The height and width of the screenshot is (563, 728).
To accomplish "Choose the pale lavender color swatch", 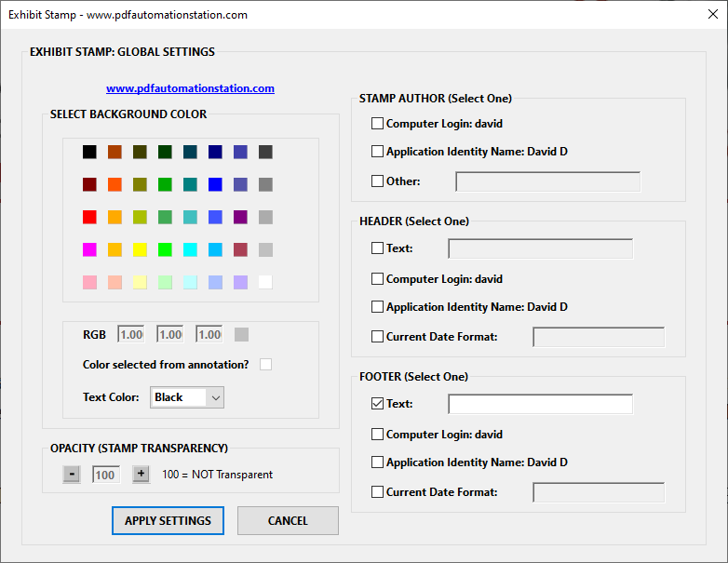I will coord(240,282).
